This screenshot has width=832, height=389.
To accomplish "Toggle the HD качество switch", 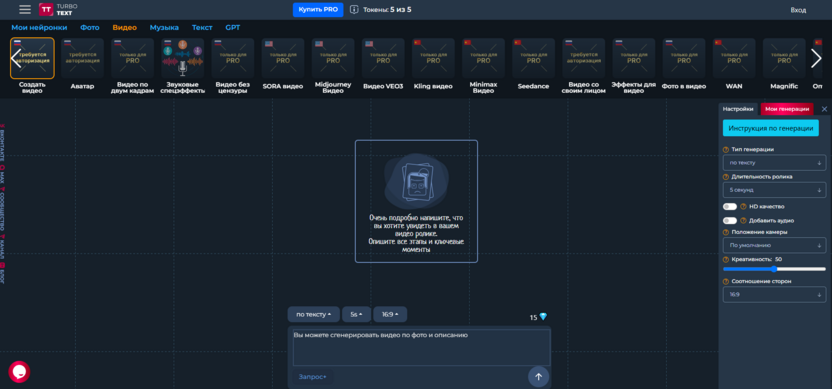I will [x=730, y=206].
